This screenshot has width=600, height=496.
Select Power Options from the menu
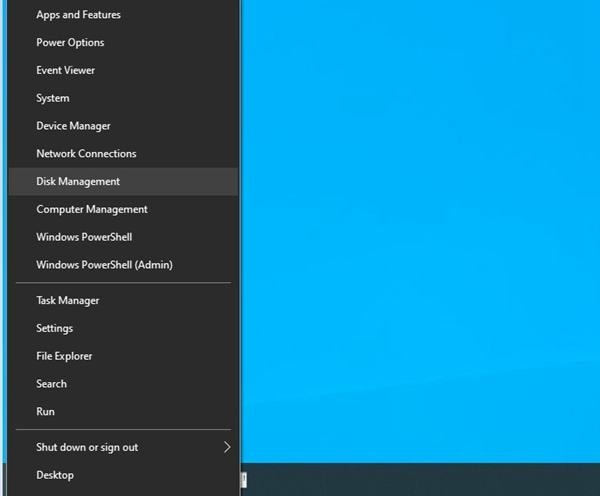(123, 42)
